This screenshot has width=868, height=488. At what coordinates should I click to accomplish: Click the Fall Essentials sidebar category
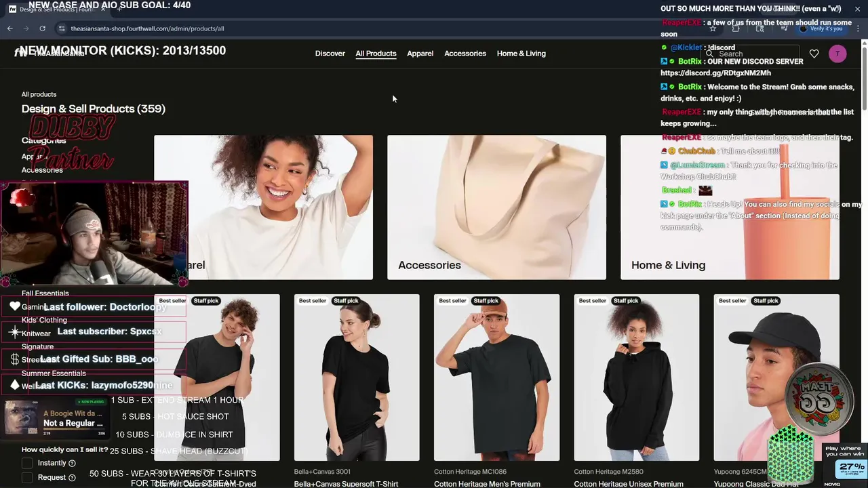45,293
